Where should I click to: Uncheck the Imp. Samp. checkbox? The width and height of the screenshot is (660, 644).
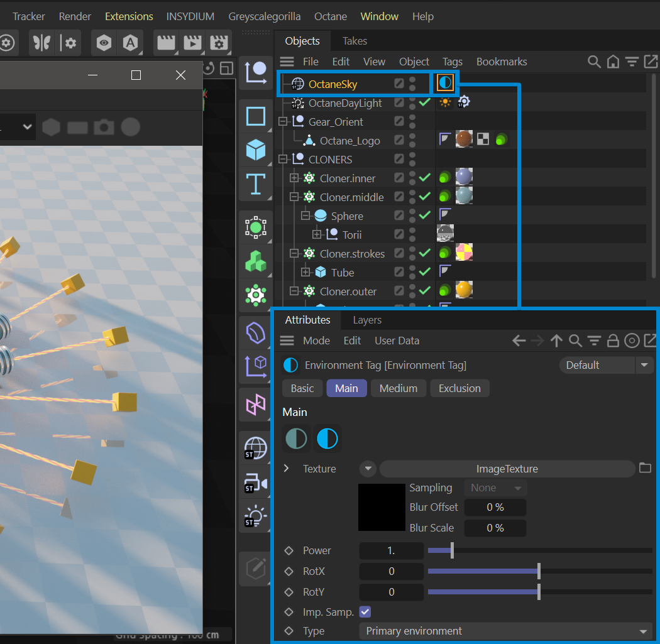click(365, 611)
